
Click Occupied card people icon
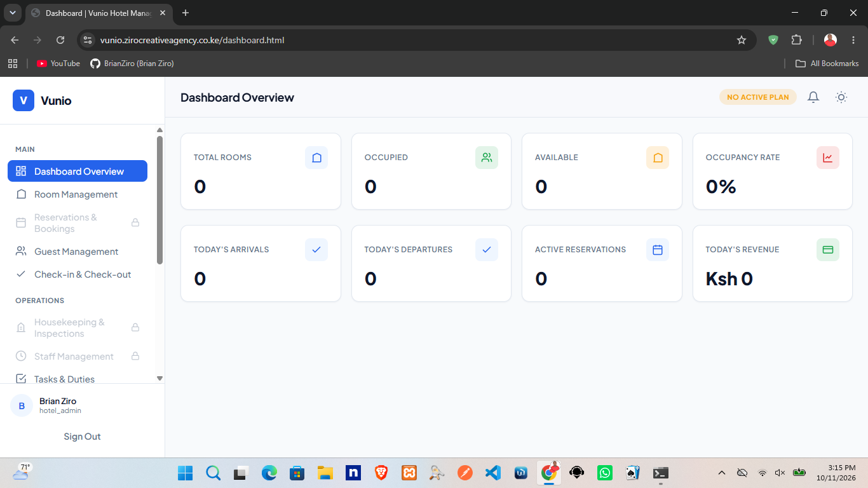[x=487, y=158]
